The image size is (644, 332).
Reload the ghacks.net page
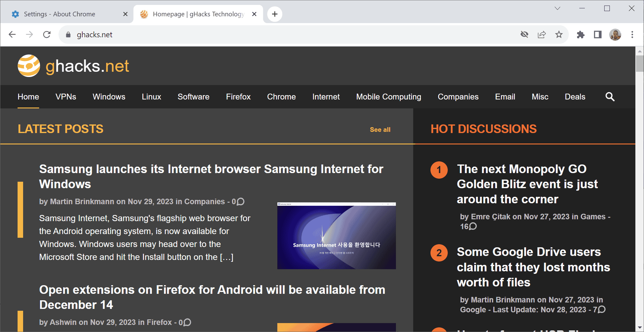pos(47,34)
